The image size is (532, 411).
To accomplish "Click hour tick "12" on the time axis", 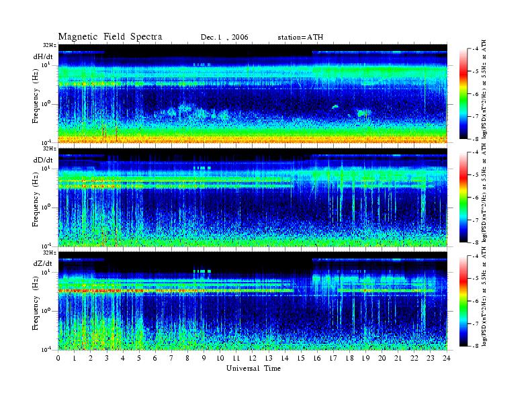I will click(253, 358).
